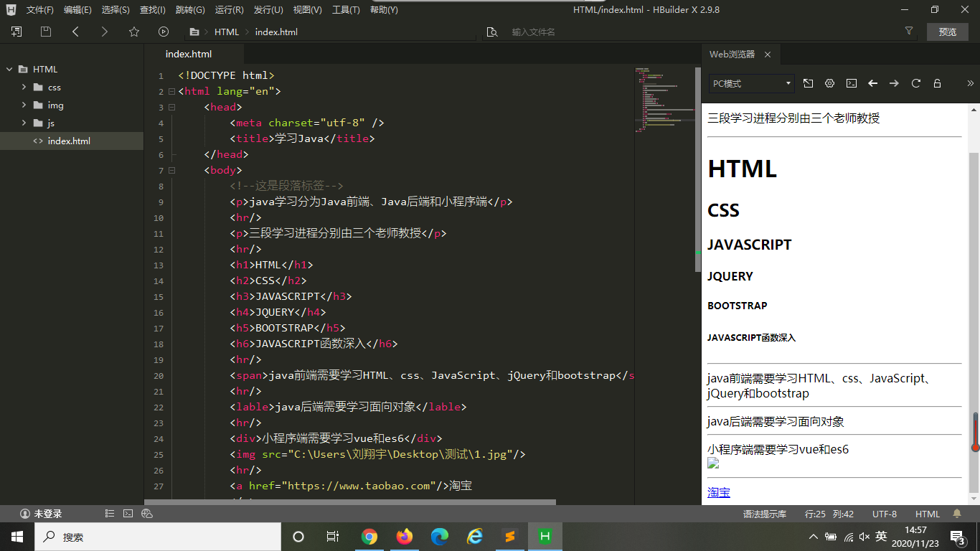Open Microsoft Edge from the taskbar
The height and width of the screenshot is (551, 980).
click(x=440, y=536)
